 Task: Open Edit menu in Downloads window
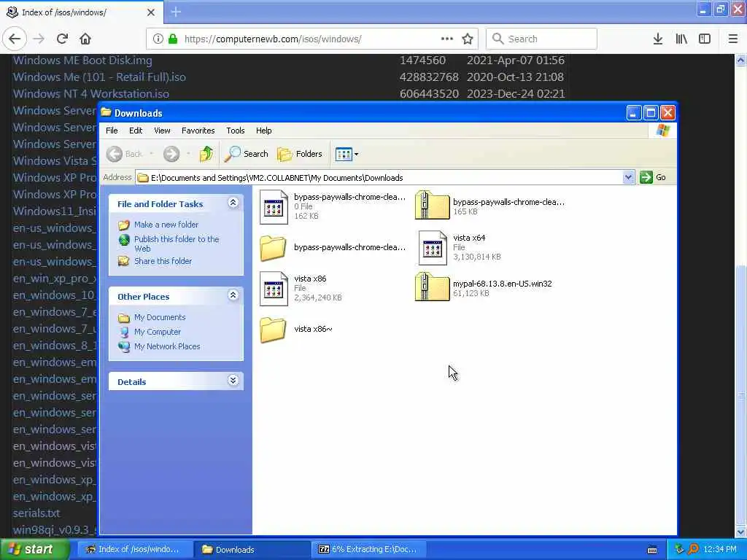[136, 131]
